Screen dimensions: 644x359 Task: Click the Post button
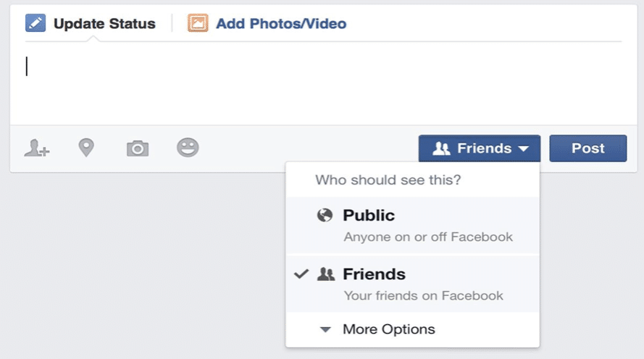(588, 148)
